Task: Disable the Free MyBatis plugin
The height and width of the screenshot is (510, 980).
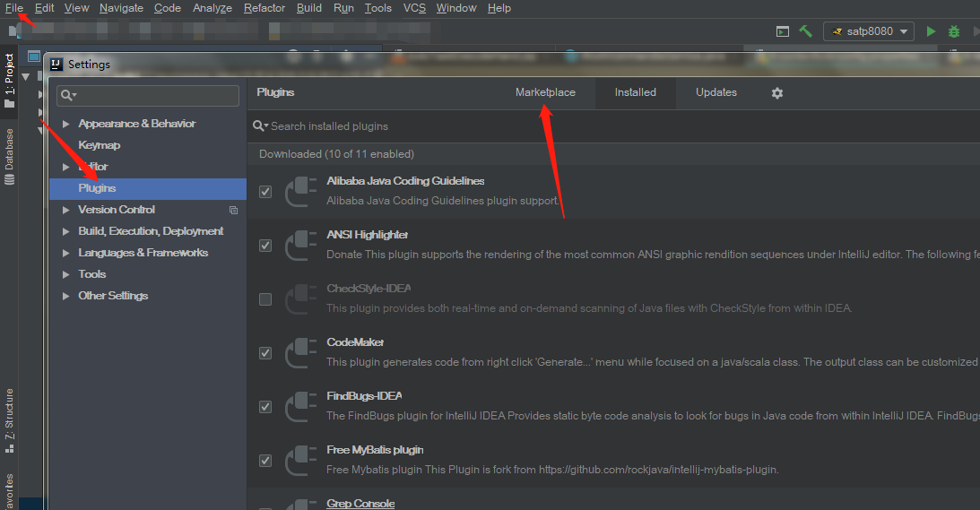Action: pyautogui.click(x=265, y=460)
